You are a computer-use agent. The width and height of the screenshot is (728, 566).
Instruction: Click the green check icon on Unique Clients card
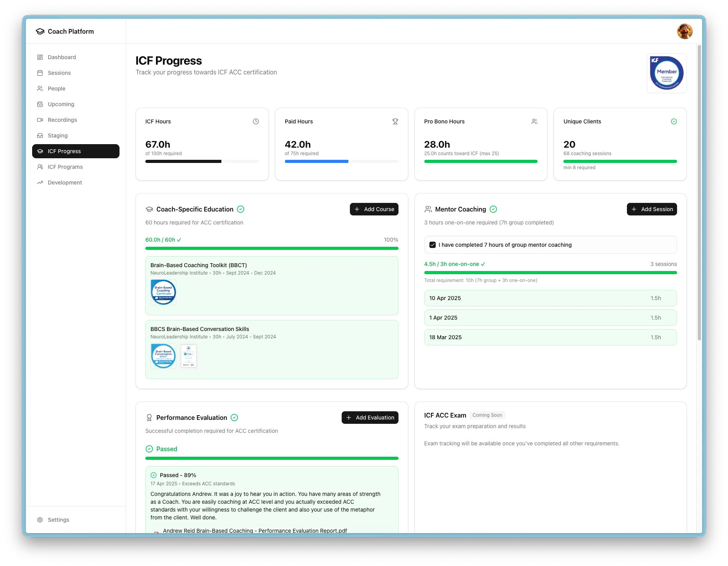click(x=674, y=121)
